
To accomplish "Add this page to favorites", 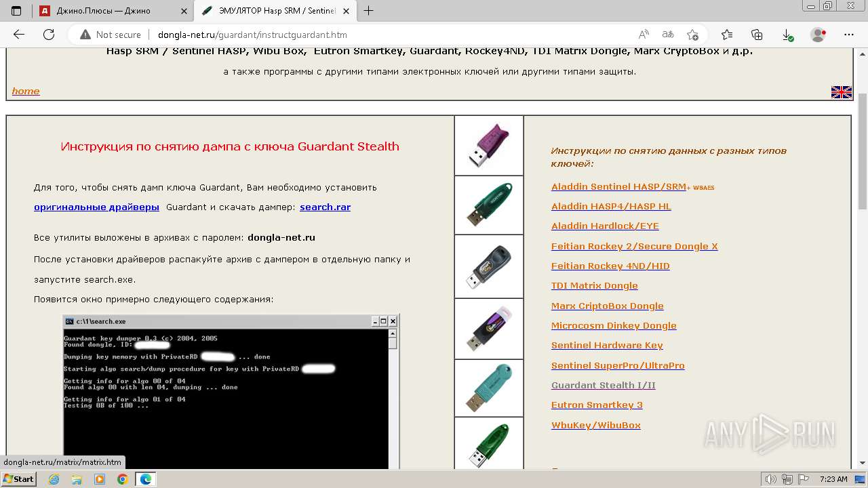I will (x=692, y=35).
